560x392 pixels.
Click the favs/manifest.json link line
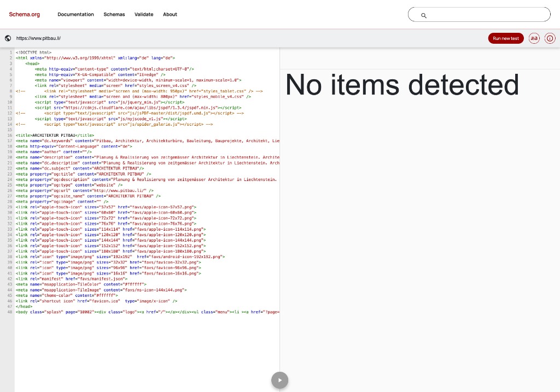tap(72, 279)
